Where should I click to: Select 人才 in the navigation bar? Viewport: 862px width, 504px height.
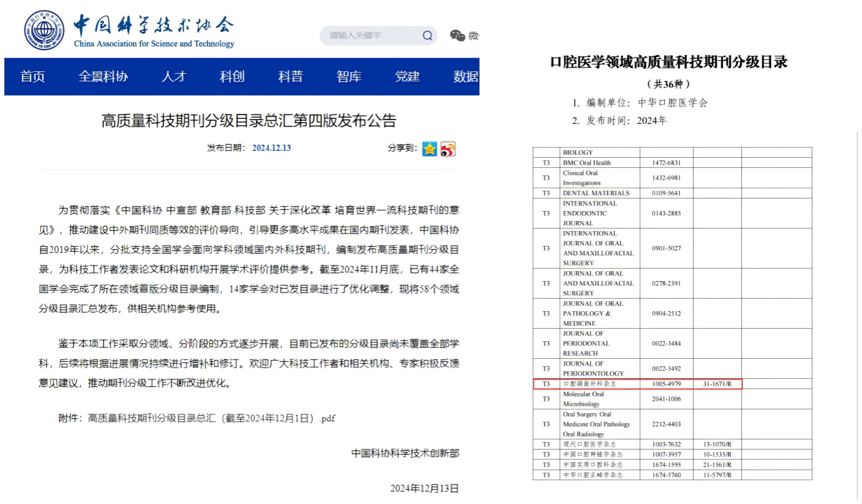click(x=174, y=76)
